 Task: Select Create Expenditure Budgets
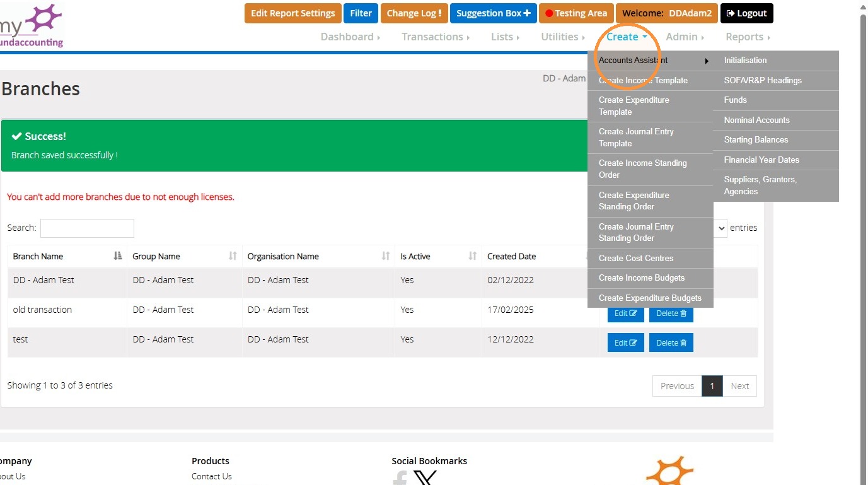pos(650,298)
